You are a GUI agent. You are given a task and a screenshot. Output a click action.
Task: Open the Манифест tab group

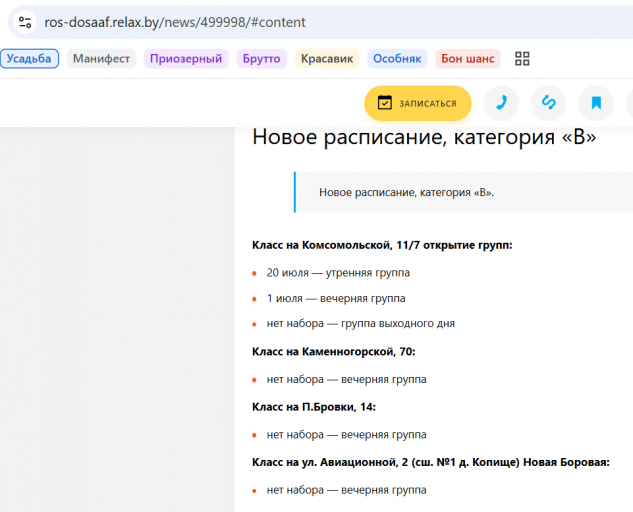pyautogui.click(x=101, y=59)
